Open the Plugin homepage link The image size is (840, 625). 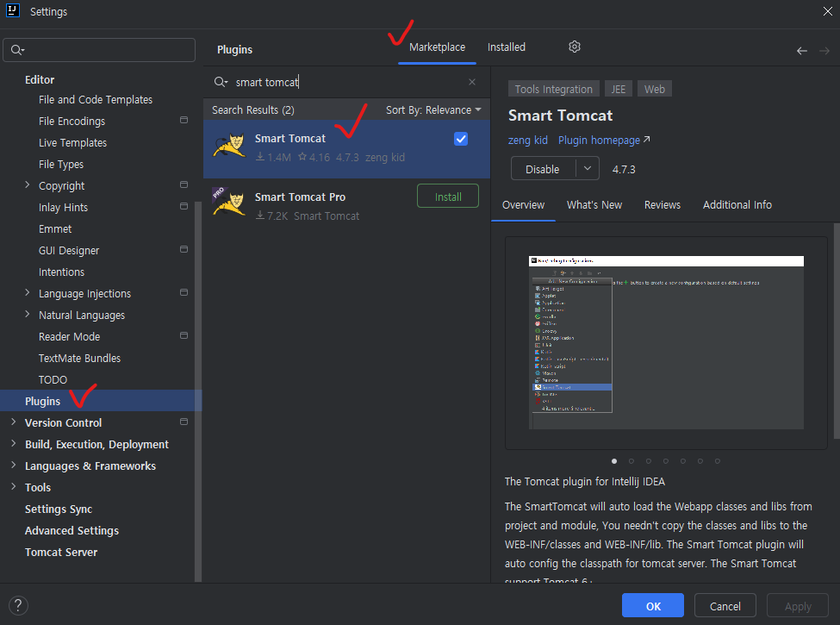[x=604, y=140]
